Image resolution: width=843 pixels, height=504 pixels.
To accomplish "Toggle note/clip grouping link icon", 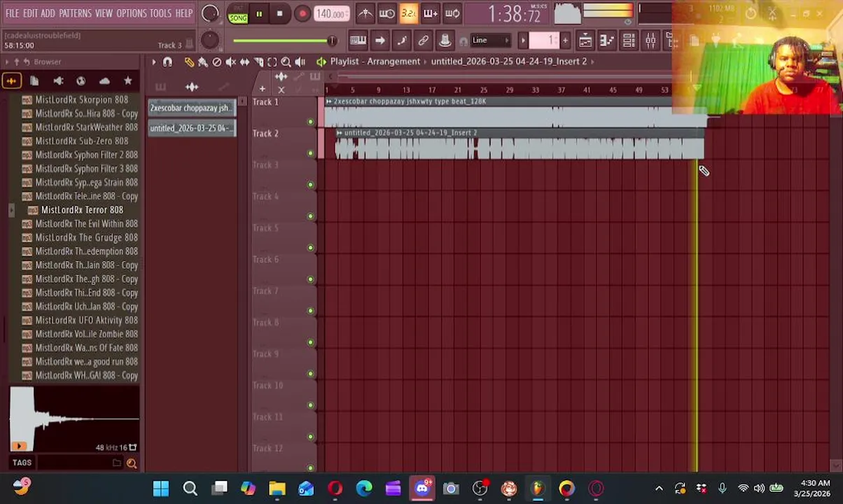I will click(x=423, y=41).
